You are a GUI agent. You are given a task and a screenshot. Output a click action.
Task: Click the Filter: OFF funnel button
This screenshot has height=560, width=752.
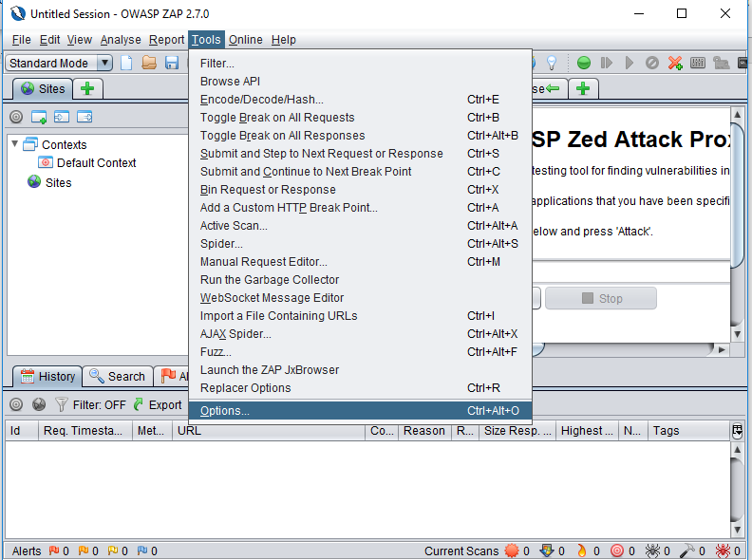90,404
